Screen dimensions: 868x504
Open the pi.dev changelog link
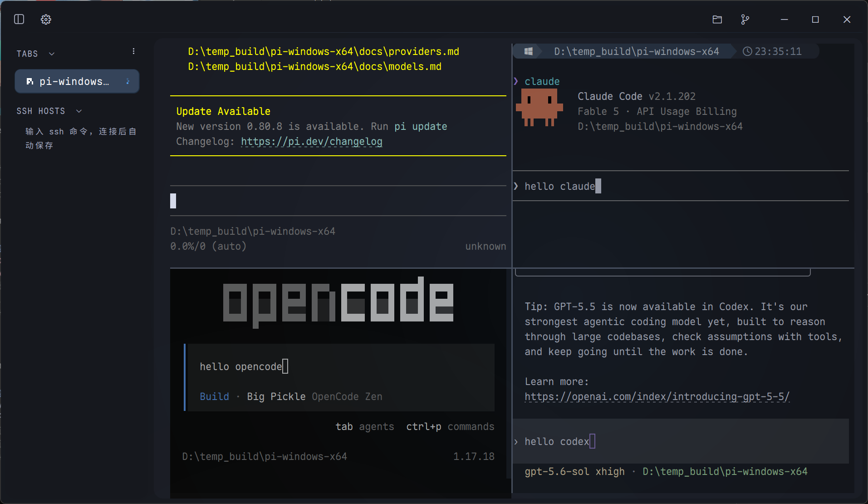coord(311,141)
